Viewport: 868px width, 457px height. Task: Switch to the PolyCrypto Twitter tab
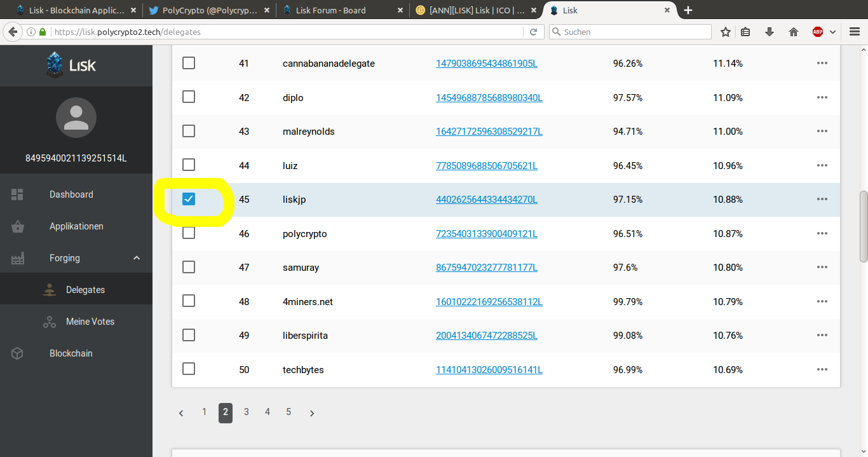tap(208, 10)
